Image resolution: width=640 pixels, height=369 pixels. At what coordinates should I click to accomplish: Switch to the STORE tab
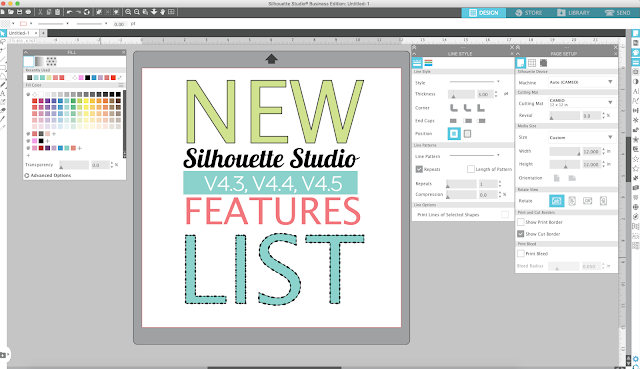[529, 13]
